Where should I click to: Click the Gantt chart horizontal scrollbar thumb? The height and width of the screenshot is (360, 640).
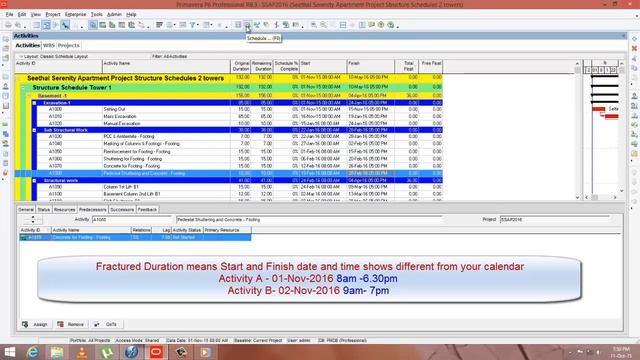tap(595, 197)
